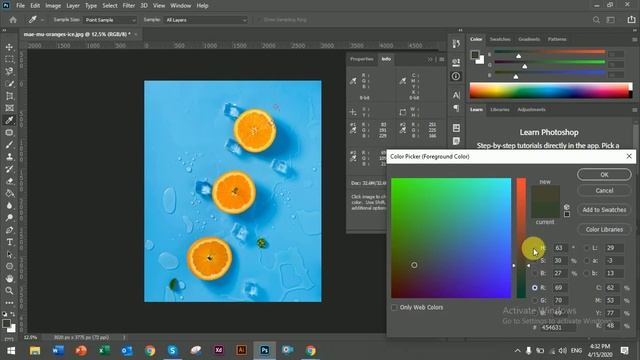
Task: Click Add to Swatches button
Action: tap(604, 210)
